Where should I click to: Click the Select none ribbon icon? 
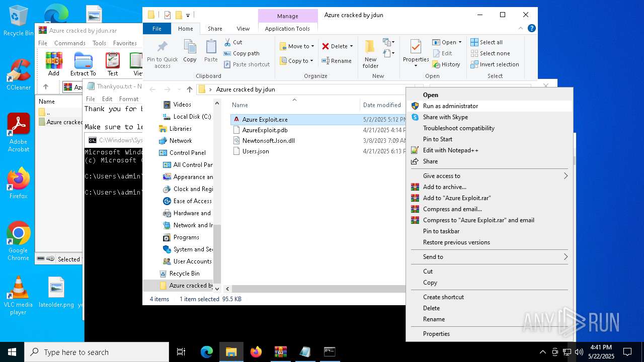[x=474, y=53]
